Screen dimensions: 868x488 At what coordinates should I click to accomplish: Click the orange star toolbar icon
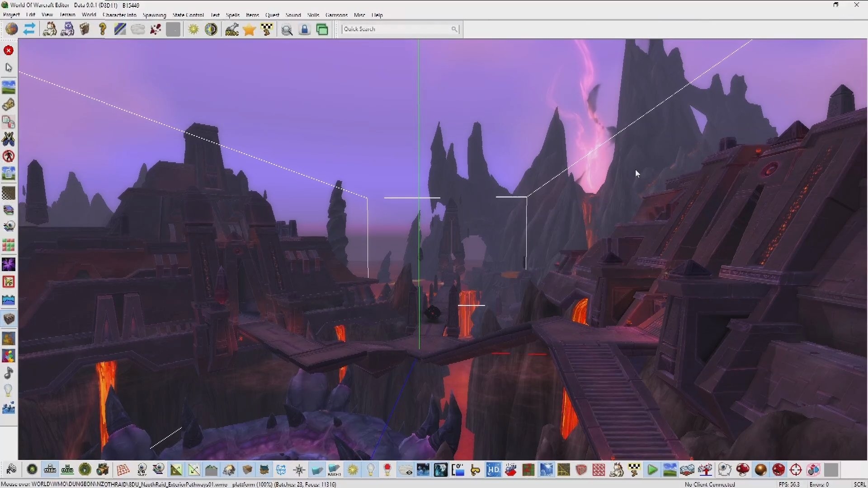[x=249, y=29]
